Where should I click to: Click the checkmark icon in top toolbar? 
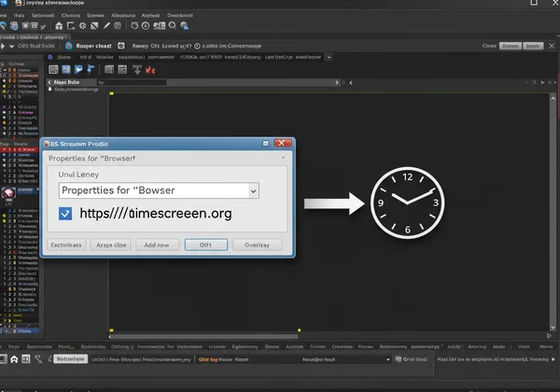[x=43, y=26]
